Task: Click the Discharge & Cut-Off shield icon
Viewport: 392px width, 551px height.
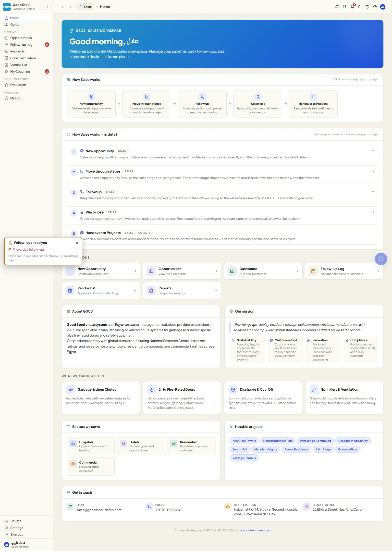Action: pos(233,389)
